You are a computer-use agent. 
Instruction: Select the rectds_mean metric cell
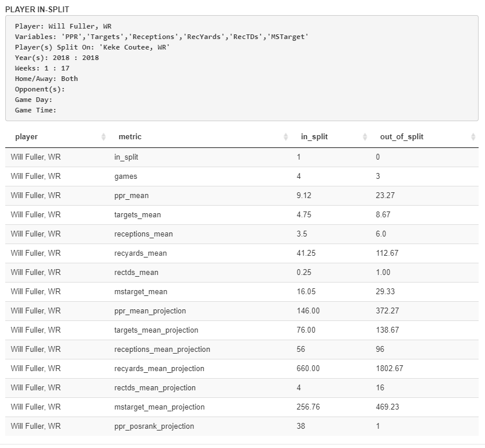click(x=136, y=273)
